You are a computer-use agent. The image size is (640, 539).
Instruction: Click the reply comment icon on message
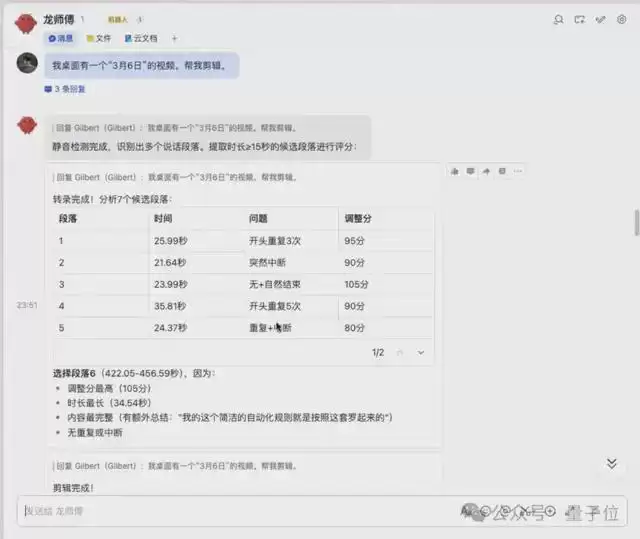[470, 171]
